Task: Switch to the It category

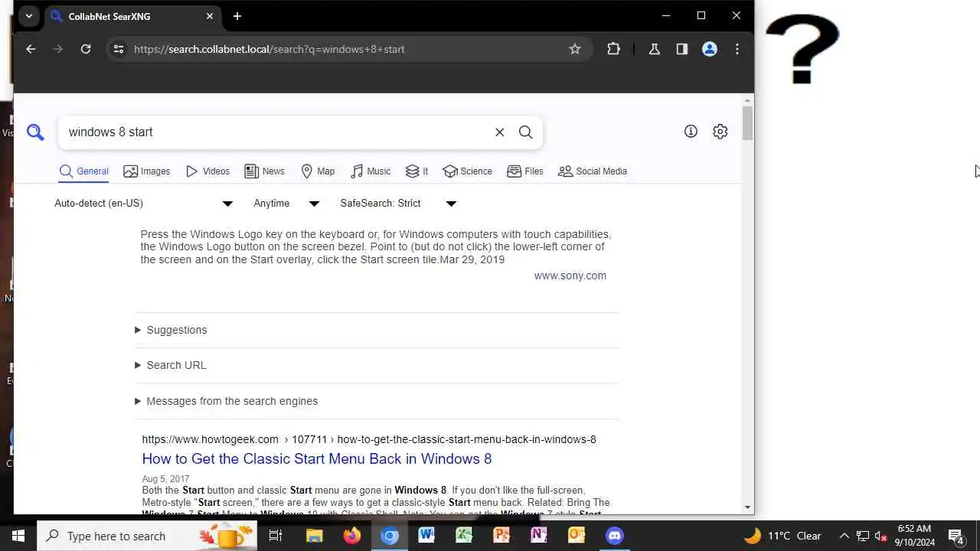Action: coord(416,171)
